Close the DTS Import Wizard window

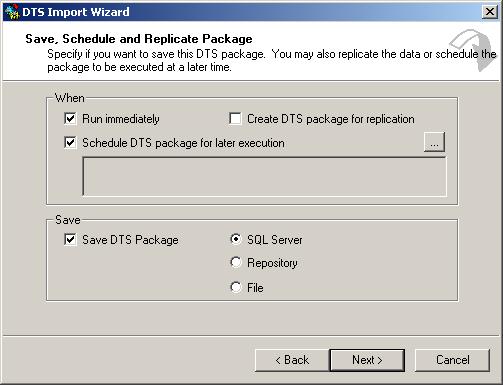point(490,12)
